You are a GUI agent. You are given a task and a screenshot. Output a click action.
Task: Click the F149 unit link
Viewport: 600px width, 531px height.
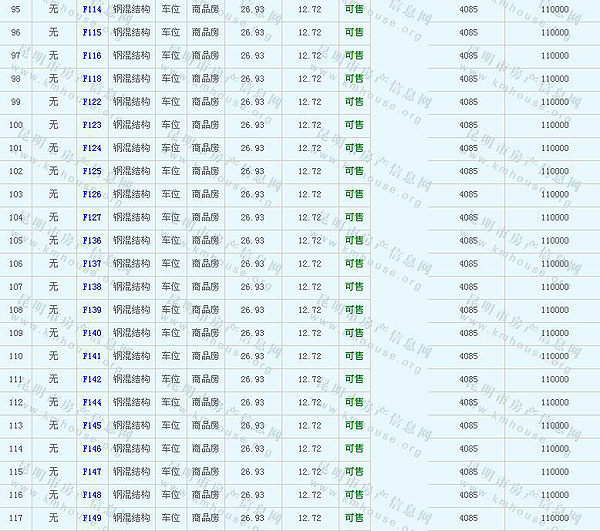tap(92, 518)
